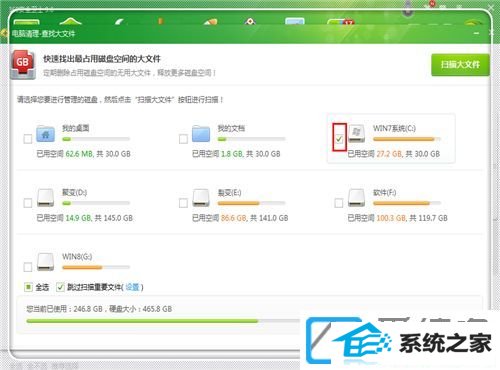Click the total disk usage progress bar
The width and height of the screenshot is (500, 370).
[163, 321]
